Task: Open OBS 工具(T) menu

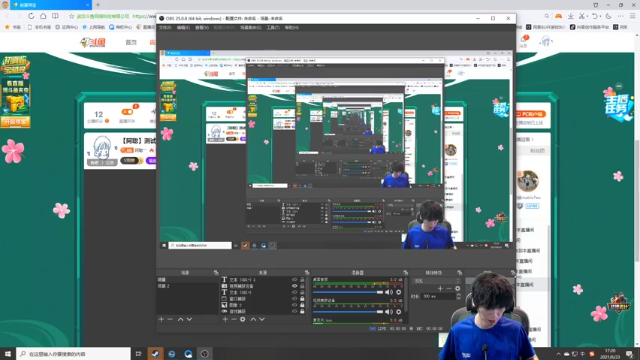Action: pos(273,27)
